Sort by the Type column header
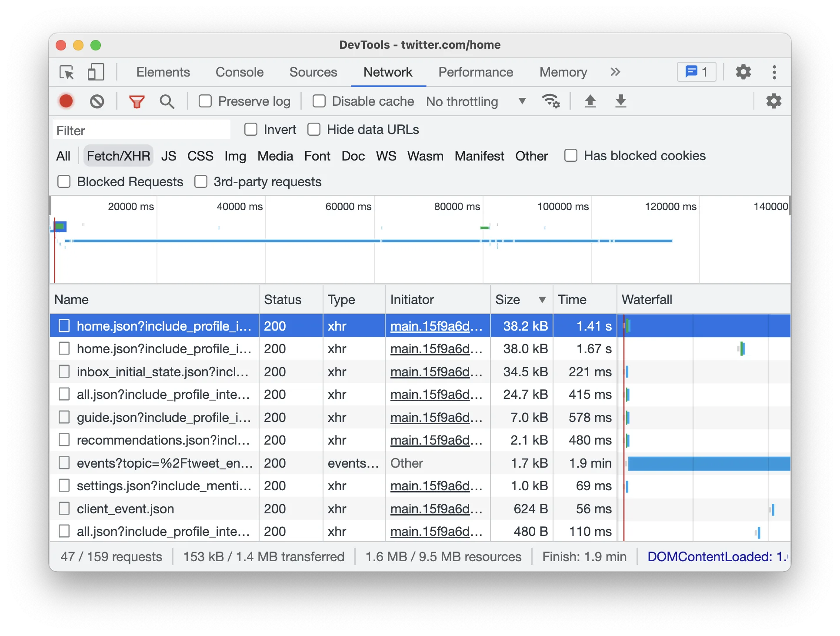Screen dimensions: 840x636 (354, 299)
